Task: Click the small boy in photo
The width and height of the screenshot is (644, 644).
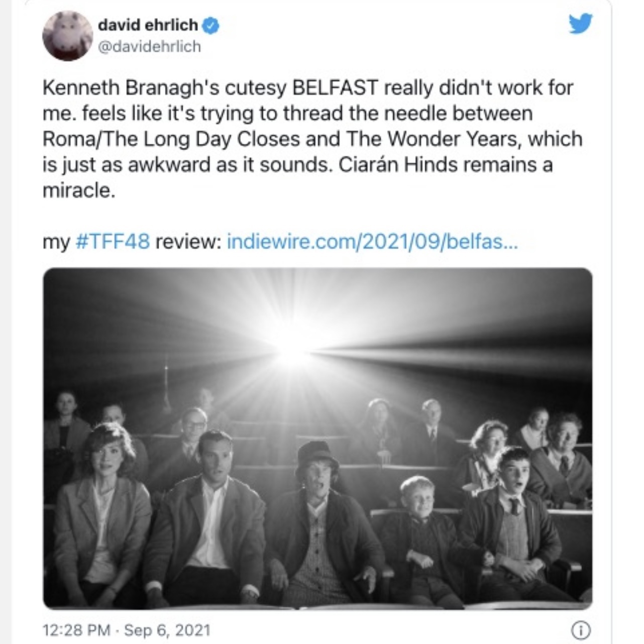Action: 421,538
